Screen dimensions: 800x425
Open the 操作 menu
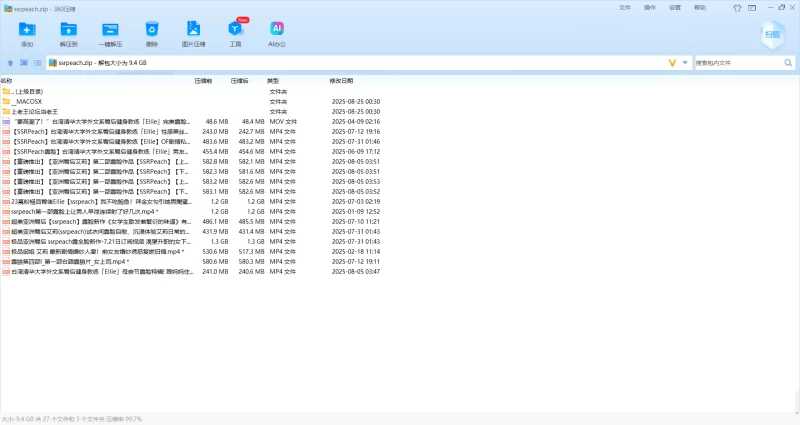point(649,8)
